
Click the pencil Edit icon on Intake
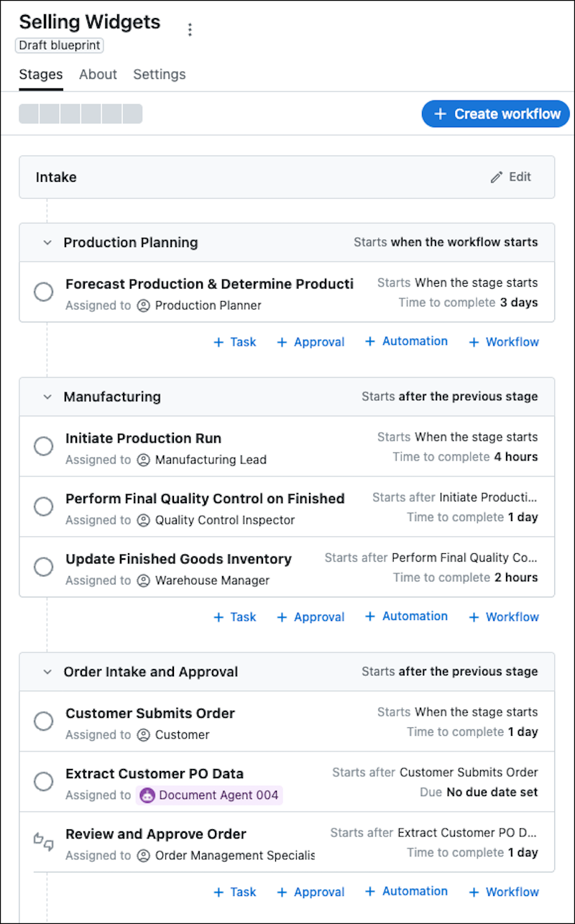pyautogui.click(x=497, y=177)
